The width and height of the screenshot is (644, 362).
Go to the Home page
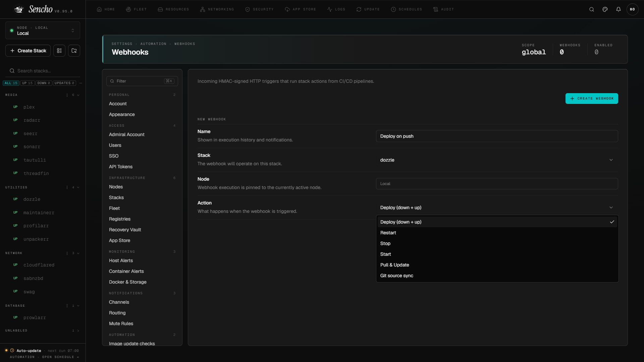tap(106, 9)
